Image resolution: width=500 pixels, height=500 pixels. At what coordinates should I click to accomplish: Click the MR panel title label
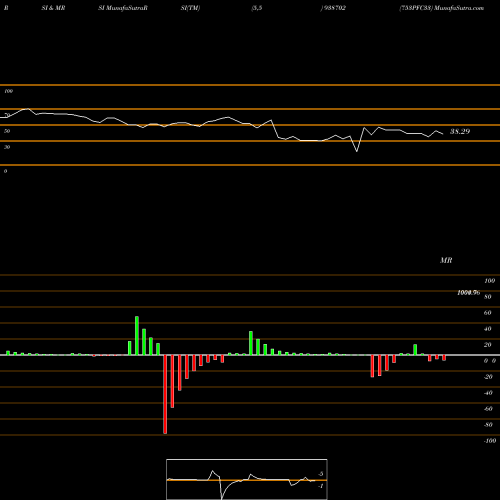[446, 260]
